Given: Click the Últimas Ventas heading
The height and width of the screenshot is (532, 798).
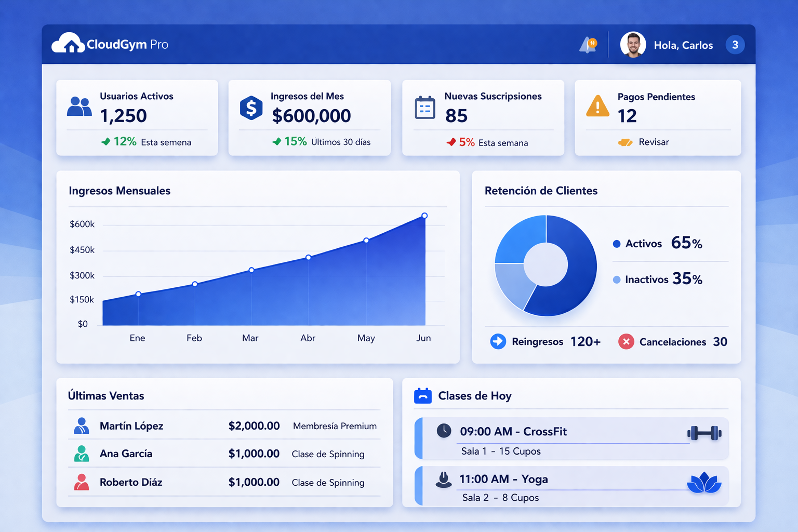Looking at the screenshot, I should pos(106,396).
